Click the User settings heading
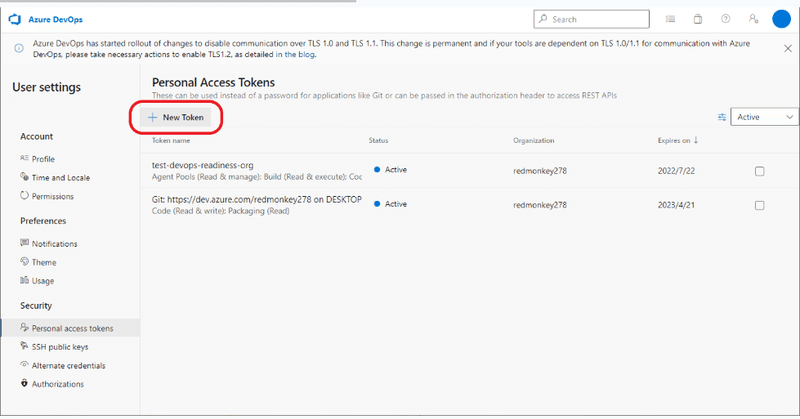 [x=46, y=87]
